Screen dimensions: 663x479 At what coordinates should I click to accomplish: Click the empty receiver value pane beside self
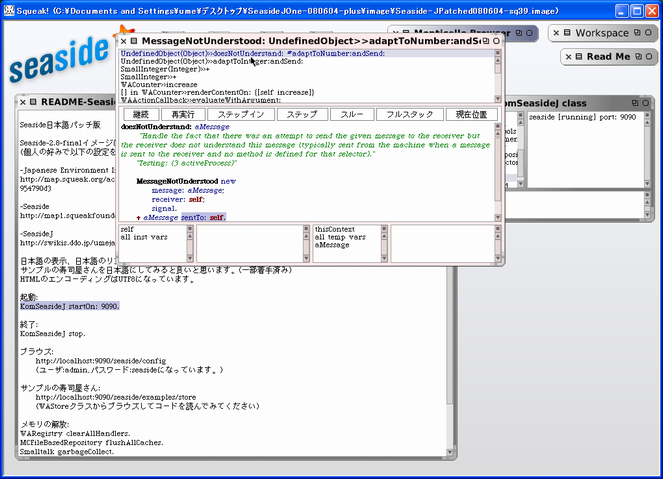249,243
